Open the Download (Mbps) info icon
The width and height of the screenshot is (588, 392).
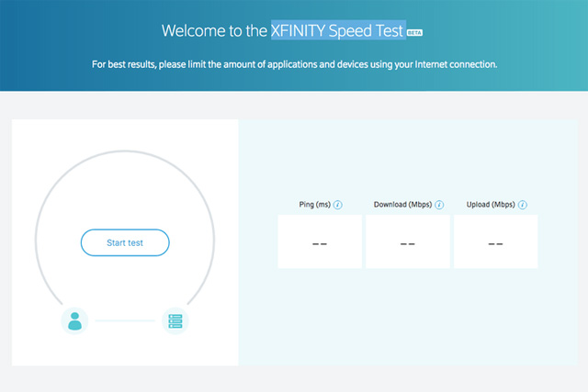439,205
